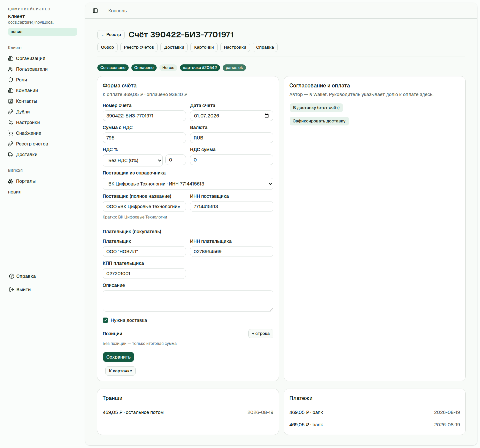Click the Контакты icon in sidebar
The width and height of the screenshot is (480, 448).
tap(11, 101)
